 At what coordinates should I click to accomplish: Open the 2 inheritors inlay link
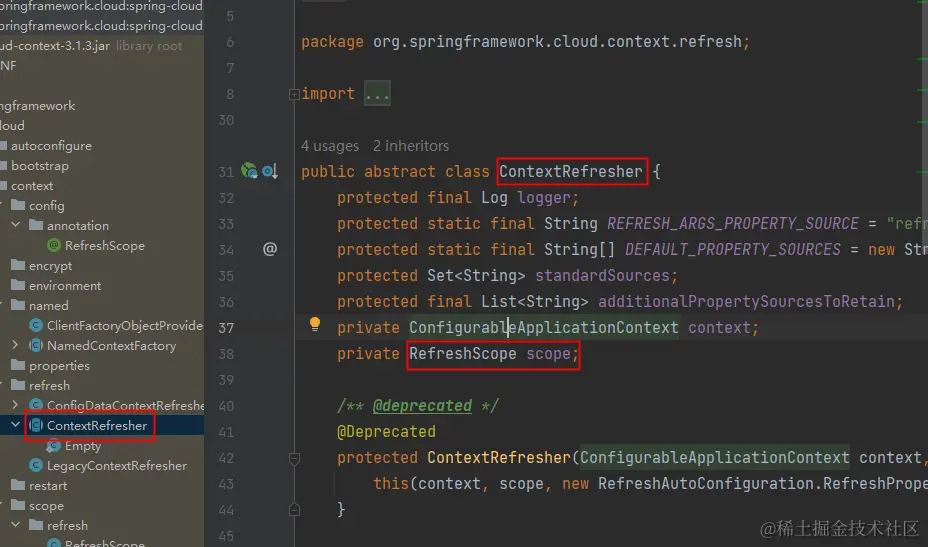411,146
